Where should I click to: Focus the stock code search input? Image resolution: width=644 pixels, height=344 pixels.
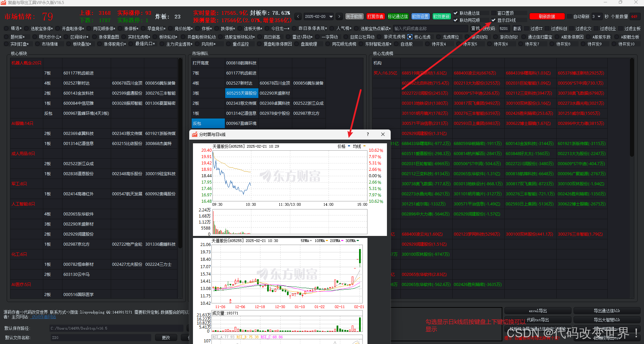[431, 29]
